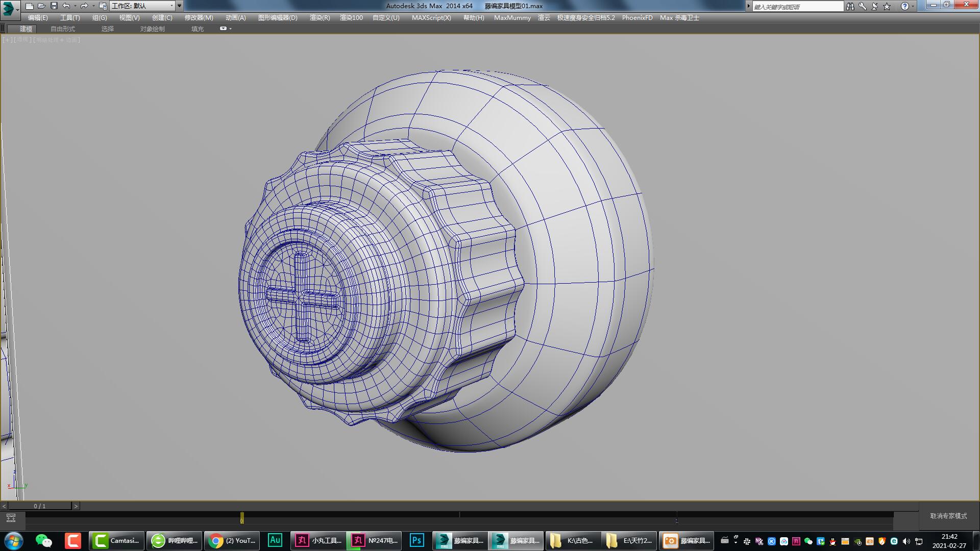Click the Redo arrow icon
980x551 pixels.
coord(84,6)
